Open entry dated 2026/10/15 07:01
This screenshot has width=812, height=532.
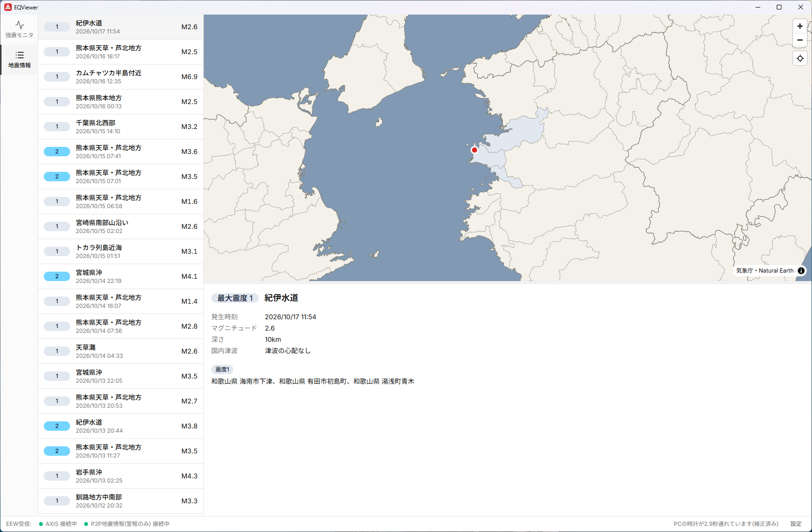120,177
